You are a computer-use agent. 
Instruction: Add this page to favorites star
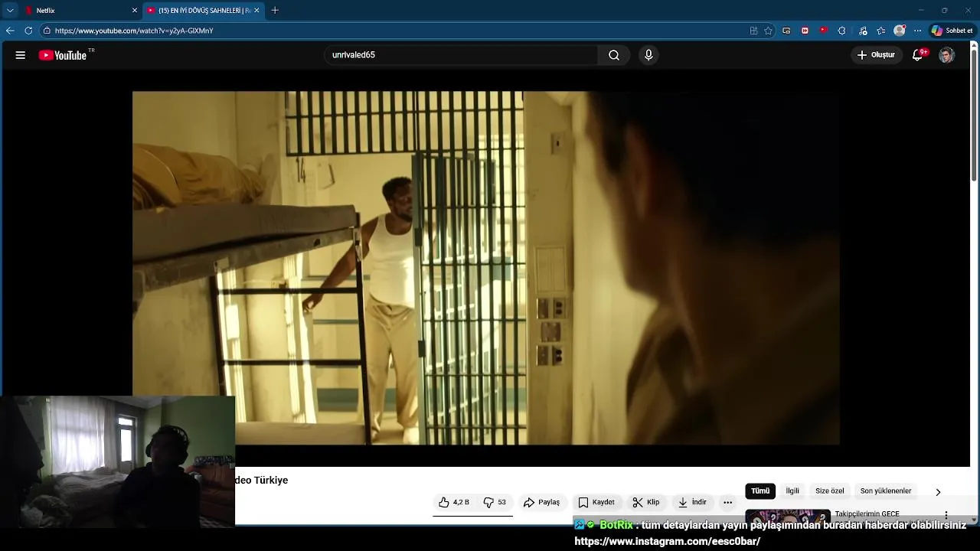coord(768,31)
